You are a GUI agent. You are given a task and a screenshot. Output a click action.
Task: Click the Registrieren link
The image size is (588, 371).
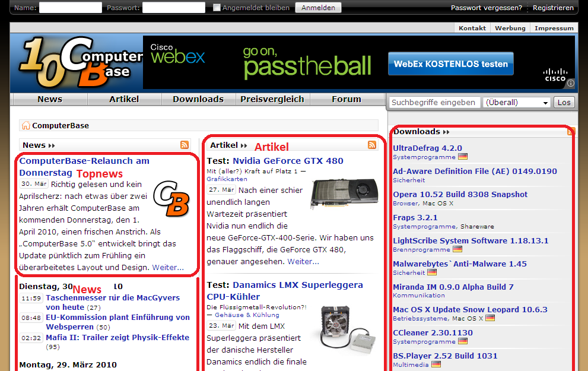point(553,8)
